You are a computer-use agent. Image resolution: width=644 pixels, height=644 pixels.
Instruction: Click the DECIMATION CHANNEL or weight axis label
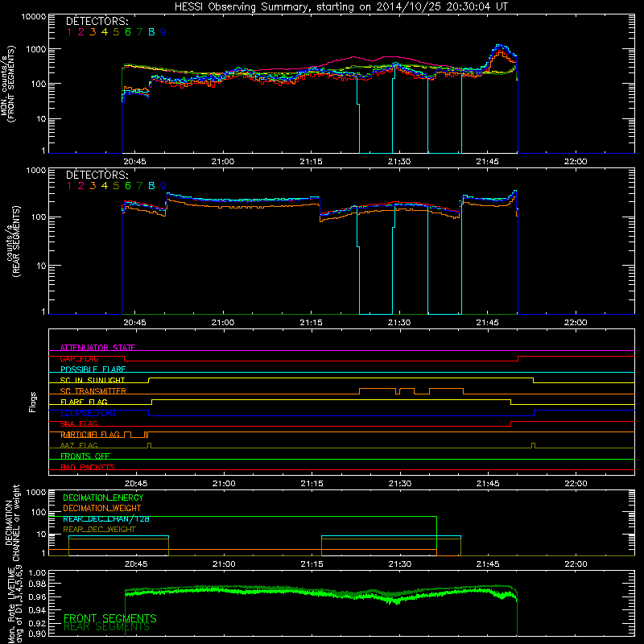(x=12, y=522)
